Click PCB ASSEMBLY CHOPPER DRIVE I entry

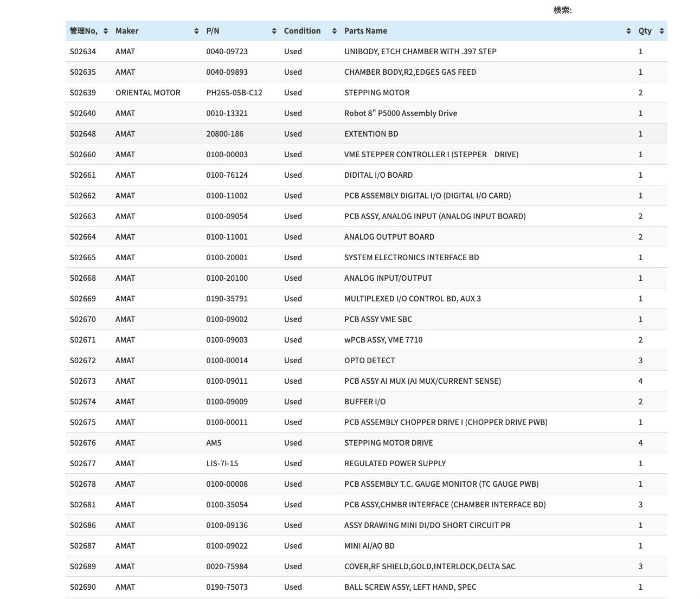click(x=446, y=422)
